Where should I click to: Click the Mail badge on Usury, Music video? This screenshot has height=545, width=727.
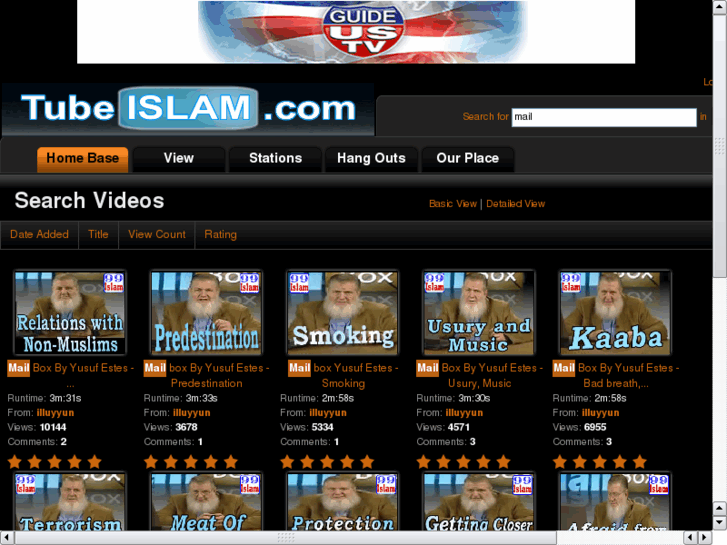click(x=427, y=368)
